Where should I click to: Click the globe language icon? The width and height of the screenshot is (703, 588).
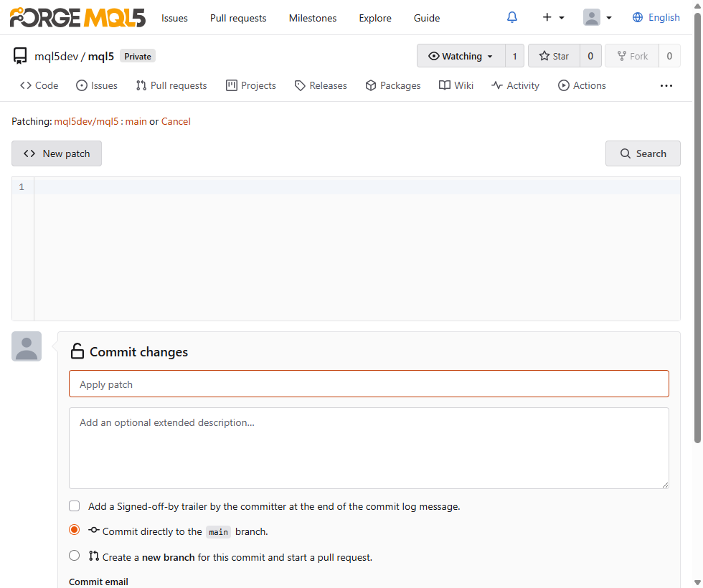tap(638, 17)
